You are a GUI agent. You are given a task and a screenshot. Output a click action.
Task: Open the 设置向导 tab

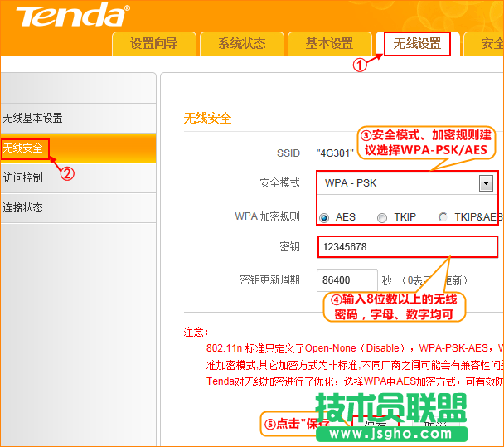153,44
